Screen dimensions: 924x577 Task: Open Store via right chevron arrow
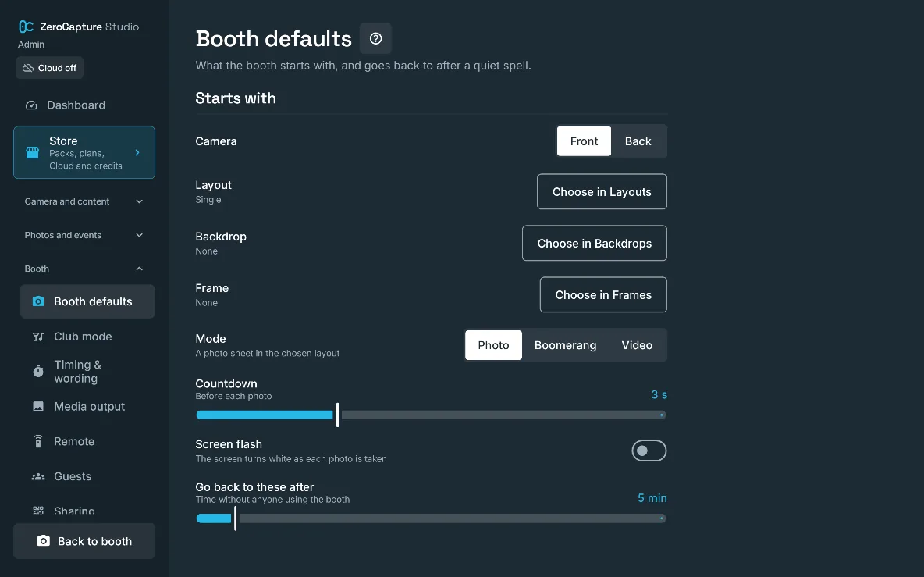(x=137, y=153)
